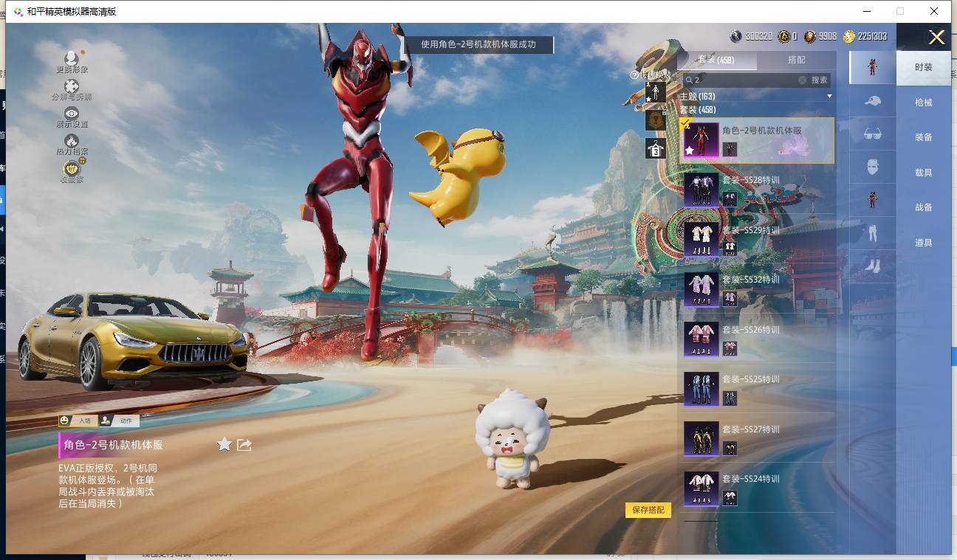
Task: Click the emulator app icon in title bar
Action: [18, 12]
